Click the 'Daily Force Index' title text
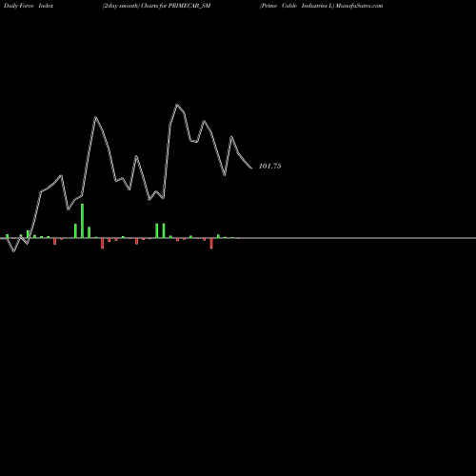This screenshot has height=476, width=476. pos(29,6)
